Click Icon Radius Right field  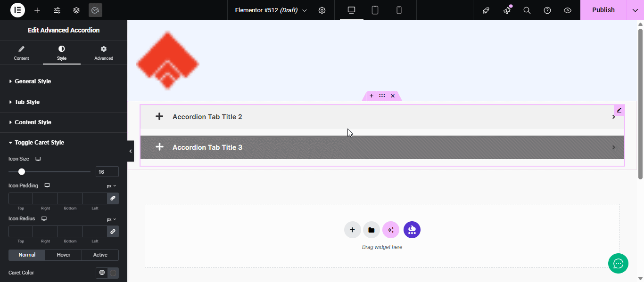pyautogui.click(x=45, y=231)
